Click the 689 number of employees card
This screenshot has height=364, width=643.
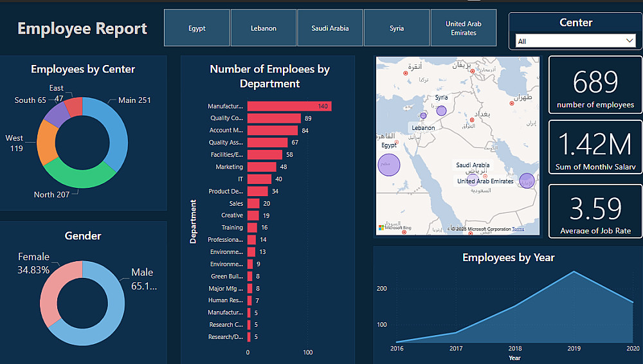click(595, 85)
